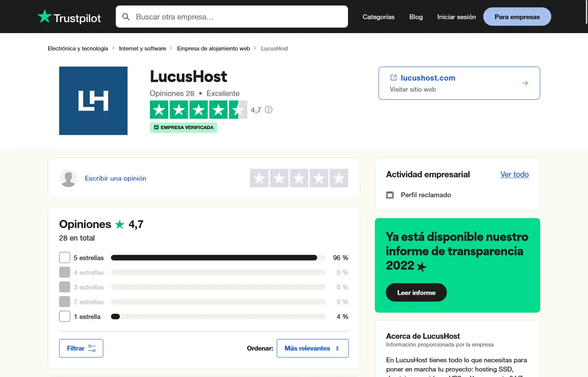
Task: Check the 4 estrellas filter checkbox
Action: coord(65,273)
